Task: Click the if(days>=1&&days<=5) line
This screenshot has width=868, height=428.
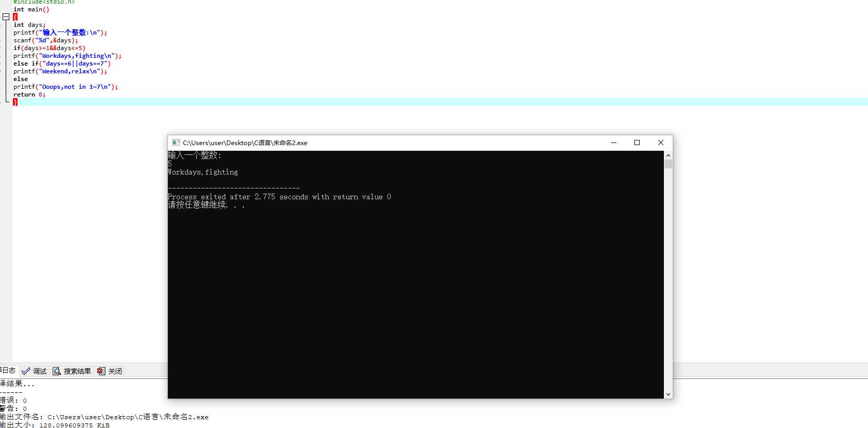Action: (49, 48)
